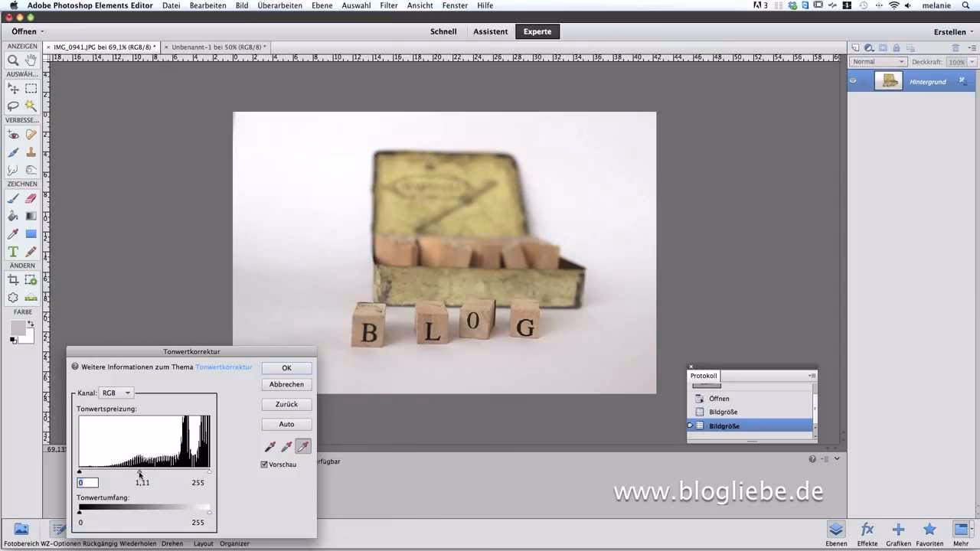Image resolution: width=980 pixels, height=551 pixels.
Task: Open the Normal blend mode dropdown
Action: pos(877,61)
